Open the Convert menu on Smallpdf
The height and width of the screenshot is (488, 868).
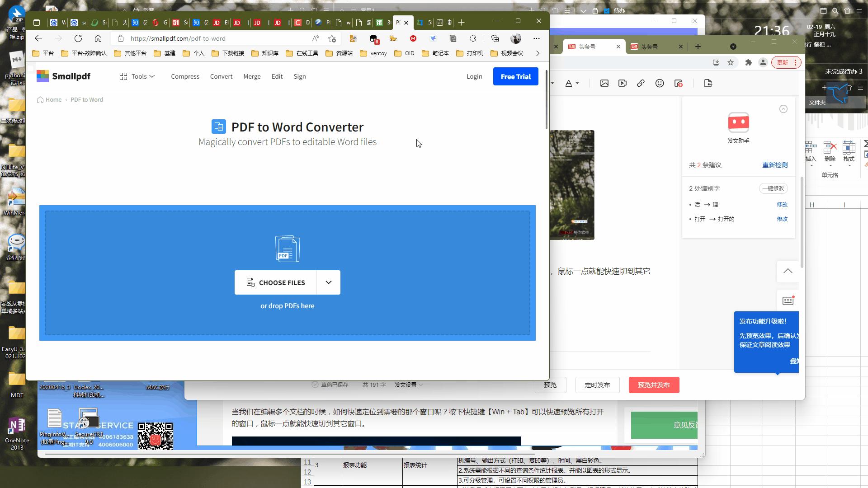(221, 76)
